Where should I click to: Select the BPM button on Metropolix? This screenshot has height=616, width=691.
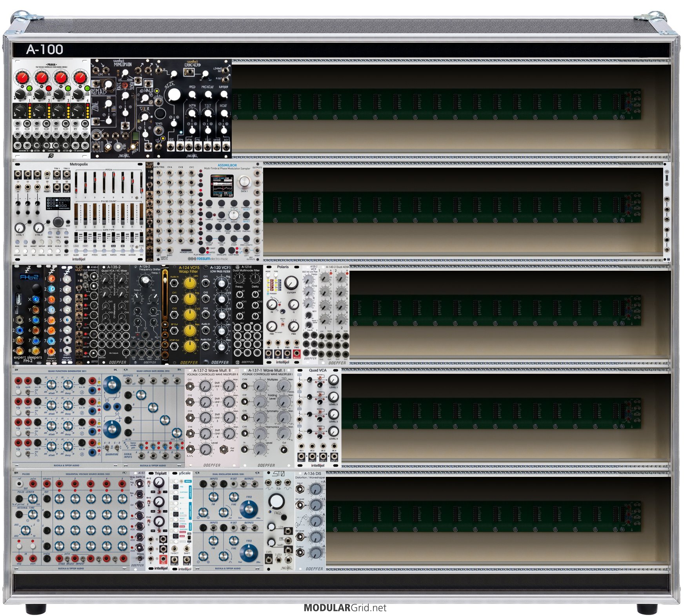(50, 242)
